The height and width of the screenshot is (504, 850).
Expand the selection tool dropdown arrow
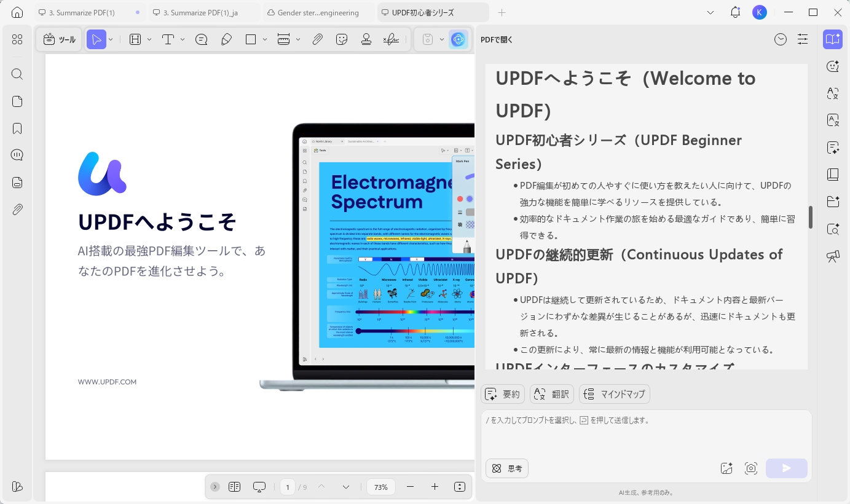[x=111, y=40]
